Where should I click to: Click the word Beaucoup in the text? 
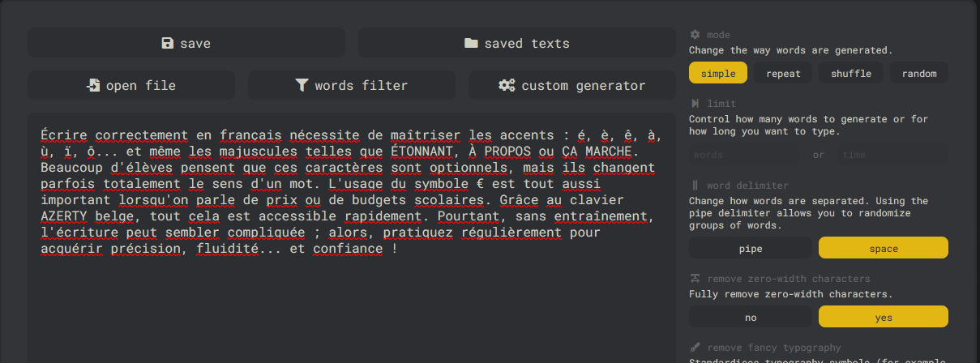(x=72, y=167)
